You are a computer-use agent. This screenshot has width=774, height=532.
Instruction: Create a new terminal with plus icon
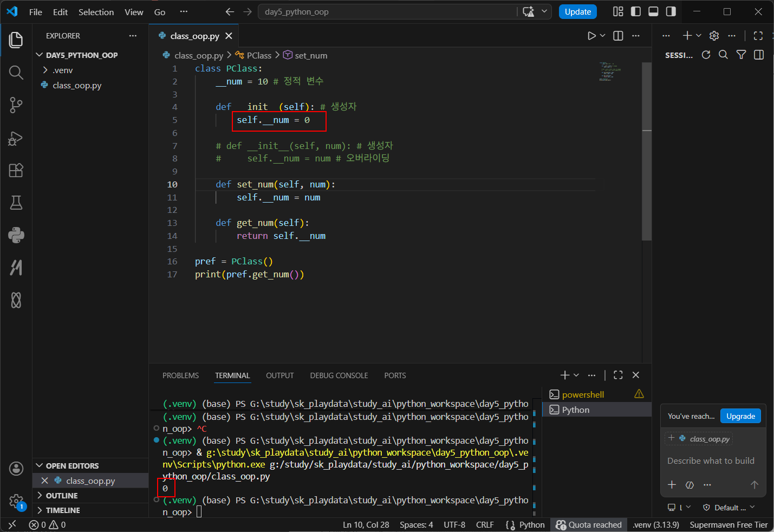pyautogui.click(x=564, y=375)
